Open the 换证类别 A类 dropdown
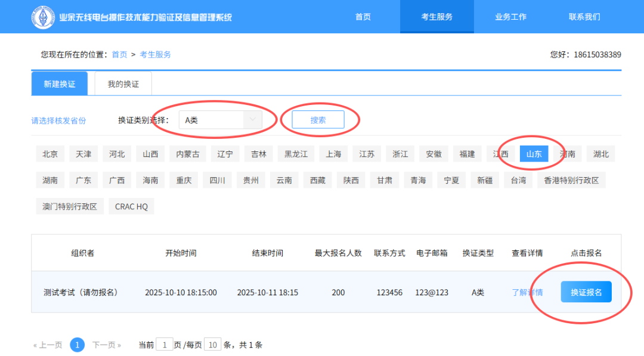The width and height of the screenshot is (644, 356). (220, 120)
